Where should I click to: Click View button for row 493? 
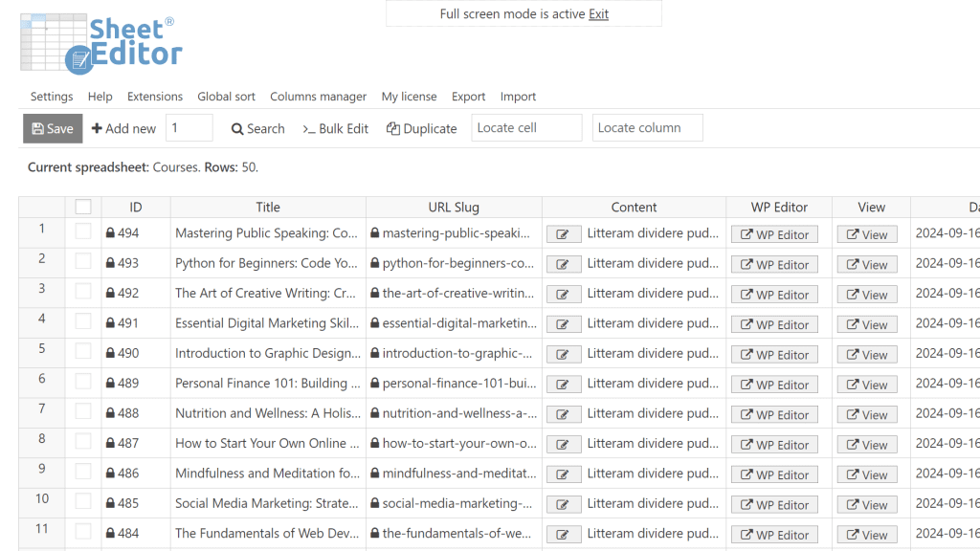[x=867, y=264]
